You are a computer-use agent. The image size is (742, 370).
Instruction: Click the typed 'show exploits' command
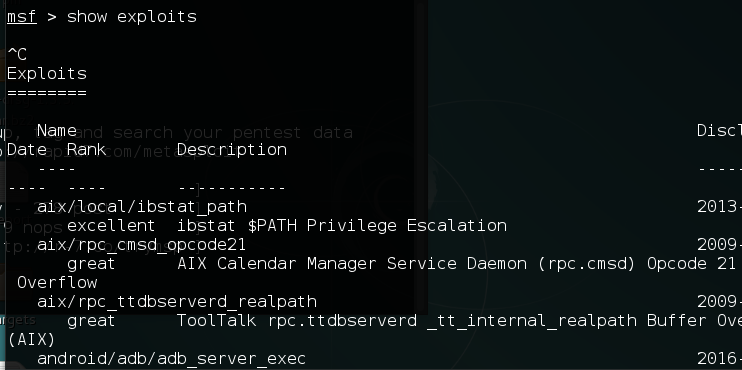(x=132, y=17)
